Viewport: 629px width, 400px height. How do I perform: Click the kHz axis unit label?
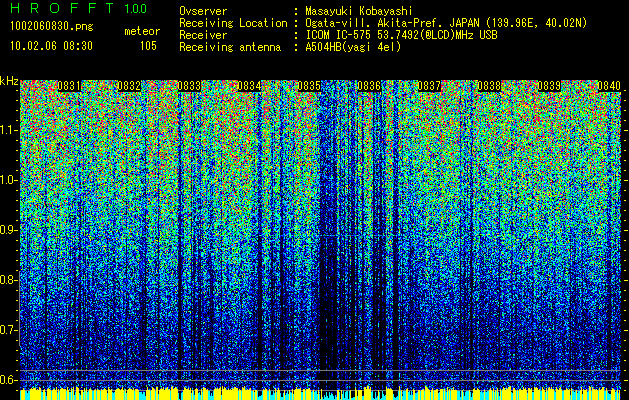pyautogui.click(x=9, y=81)
